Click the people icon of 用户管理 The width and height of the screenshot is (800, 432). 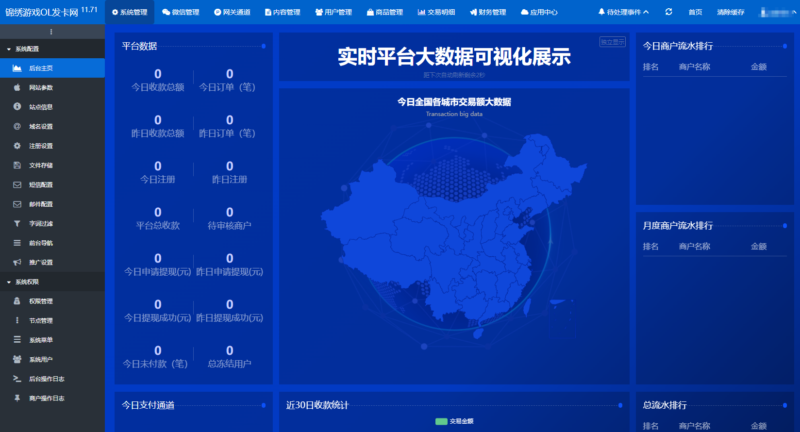pyautogui.click(x=319, y=12)
